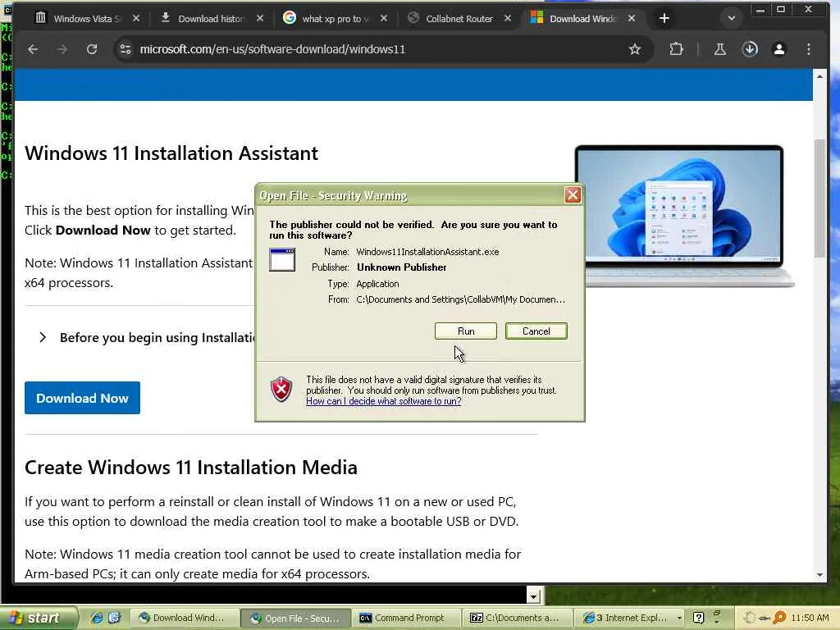Close the Windows Vista tab

click(x=136, y=18)
